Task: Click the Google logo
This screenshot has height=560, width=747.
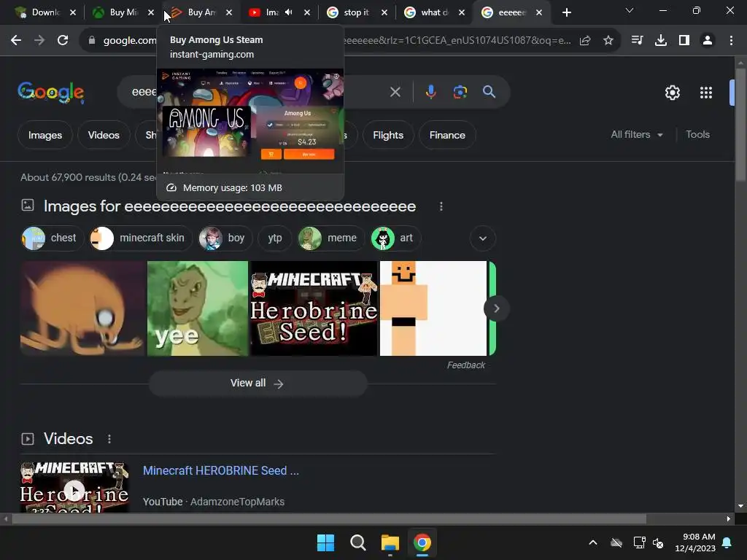Action: tap(51, 92)
